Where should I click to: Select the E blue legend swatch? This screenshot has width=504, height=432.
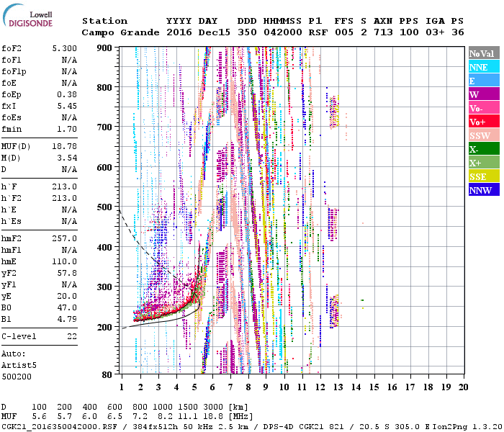[x=484, y=81]
